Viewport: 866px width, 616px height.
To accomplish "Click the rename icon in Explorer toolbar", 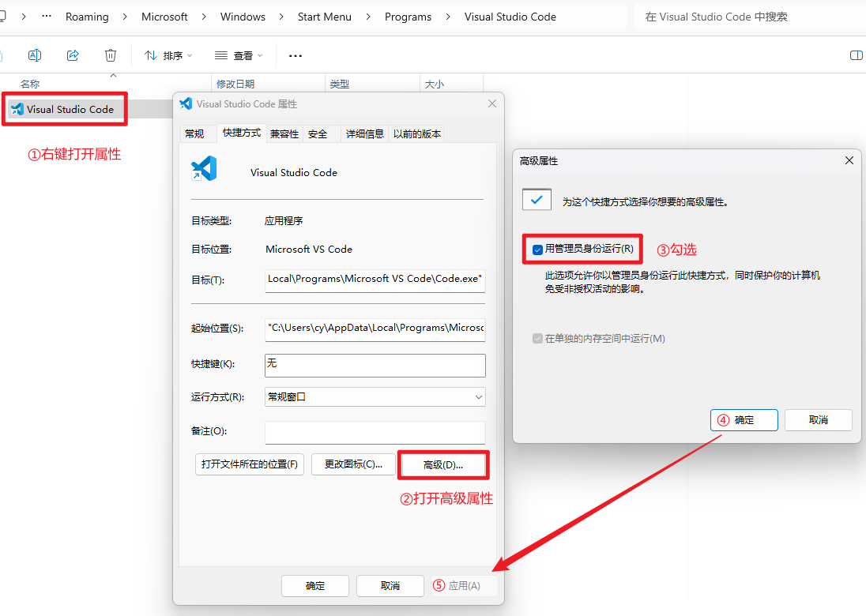I will 34,55.
